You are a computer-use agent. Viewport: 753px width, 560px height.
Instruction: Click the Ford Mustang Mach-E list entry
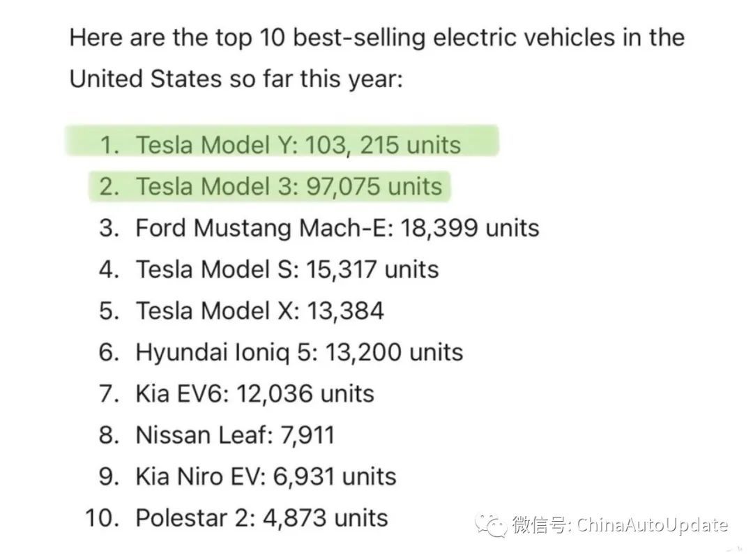[x=319, y=228]
